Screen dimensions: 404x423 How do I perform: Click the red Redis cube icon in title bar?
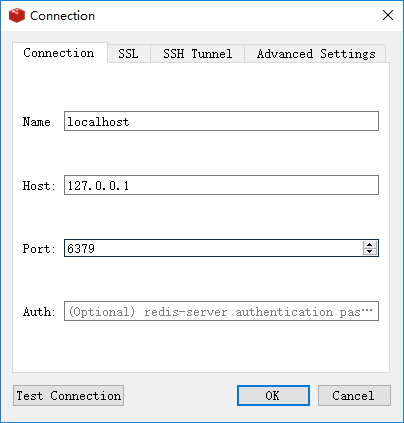(x=17, y=16)
